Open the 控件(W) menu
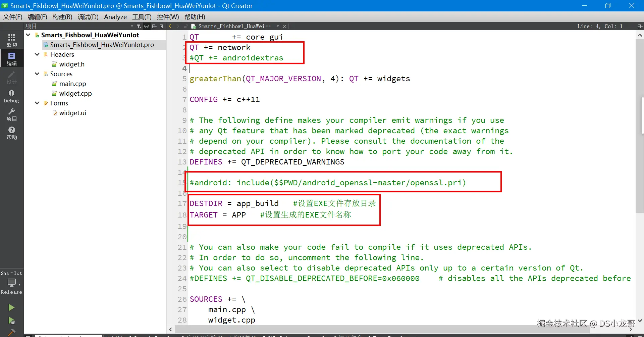 click(168, 17)
